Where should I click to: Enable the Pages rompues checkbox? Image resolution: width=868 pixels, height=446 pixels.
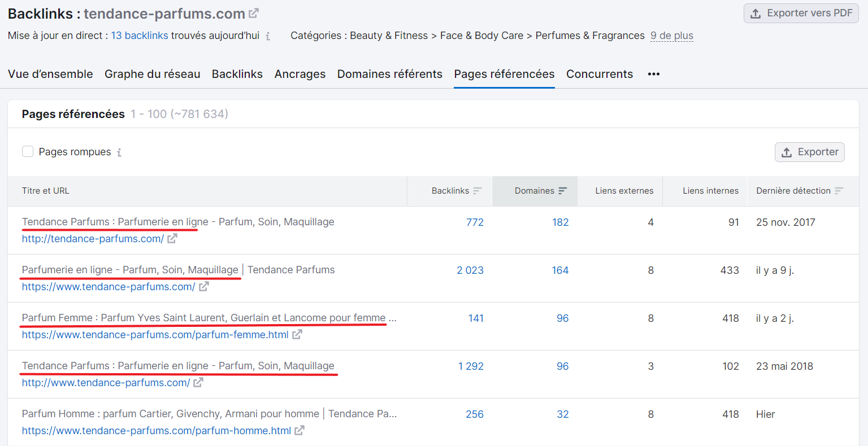(x=28, y=151)
